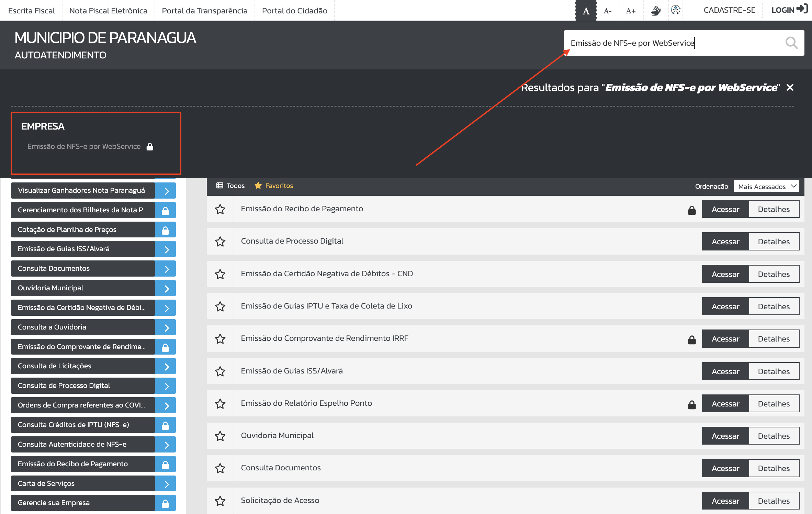Click the accessibility figure icon
Screen dimensions: 812x514
pyautogui.click(x=675, y=10)
